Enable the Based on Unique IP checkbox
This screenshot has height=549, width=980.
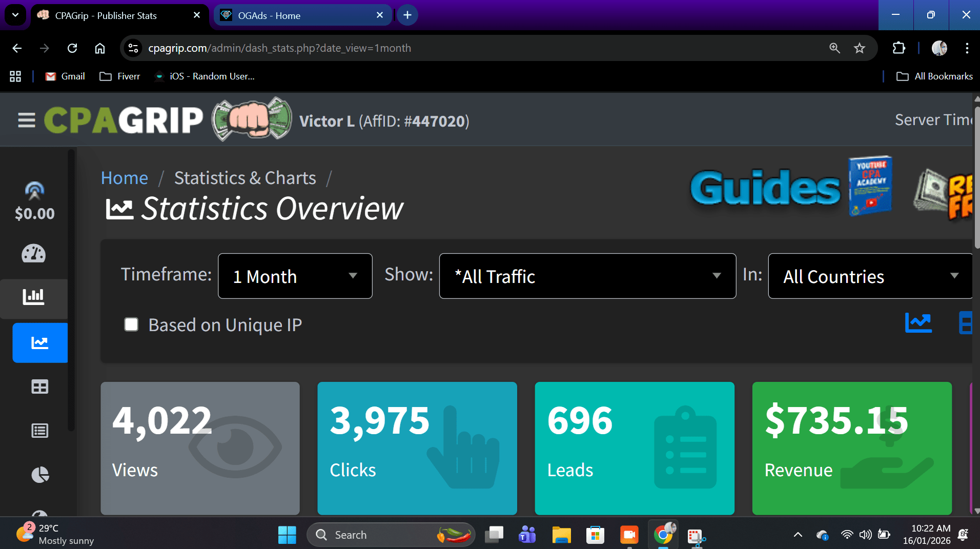131,324
